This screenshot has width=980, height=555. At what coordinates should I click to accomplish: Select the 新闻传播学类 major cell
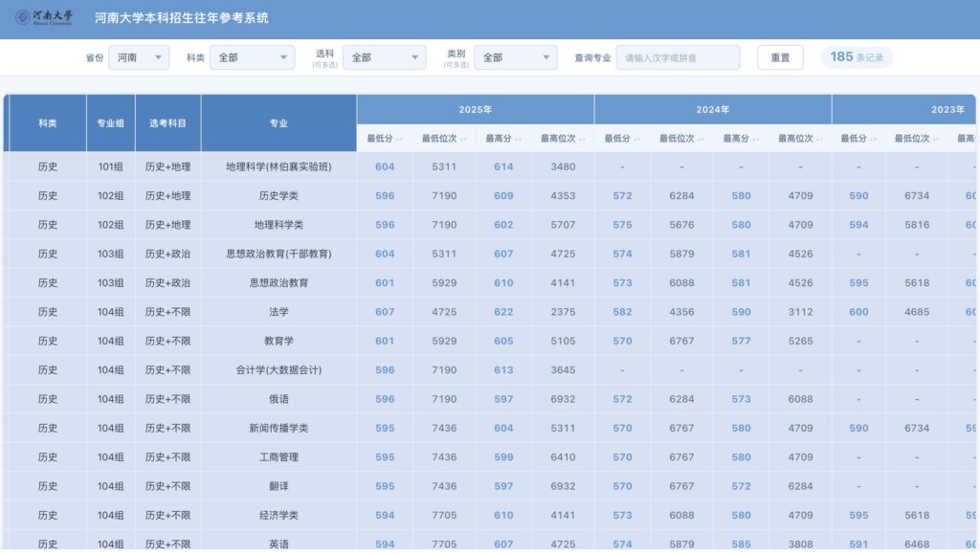point(278,428)
